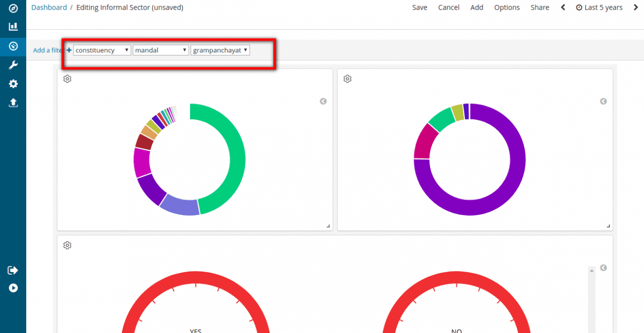Open settings gear on green donut panel
The width and height of the screenshot is (644, 333).
tap(67, 79)
